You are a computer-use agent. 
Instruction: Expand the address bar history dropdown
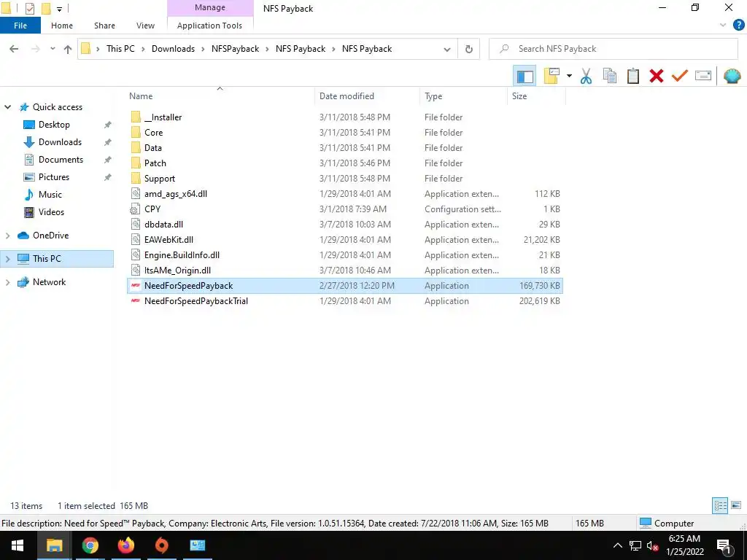[447, 49]
